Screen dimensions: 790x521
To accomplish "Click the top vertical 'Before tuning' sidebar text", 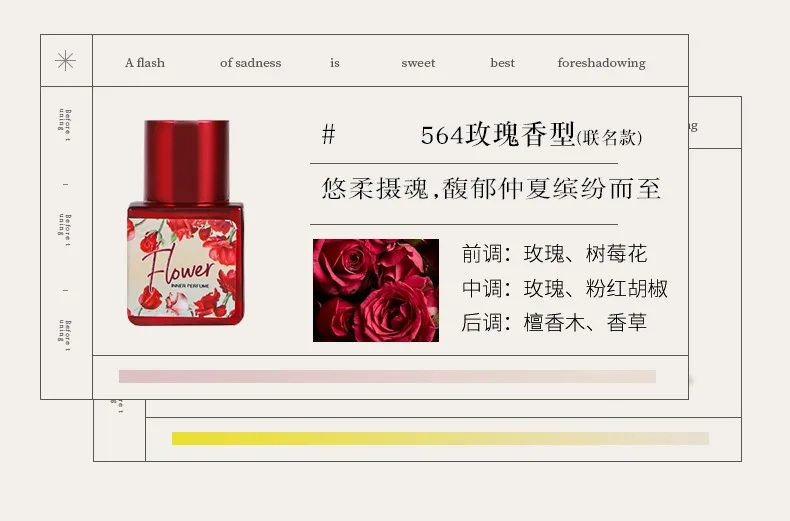I will pyautogui.click(x=64, y=125).
